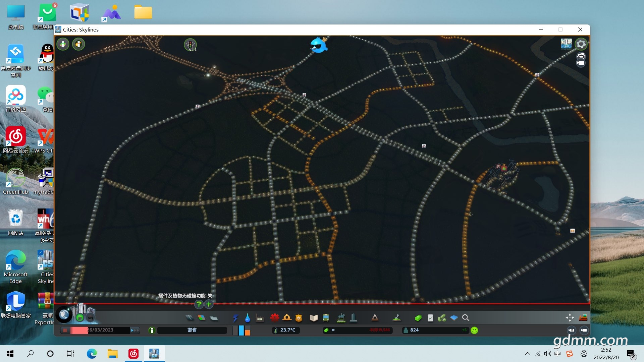Select the Baidu Netdisk desktop icon

pos(16,99)
